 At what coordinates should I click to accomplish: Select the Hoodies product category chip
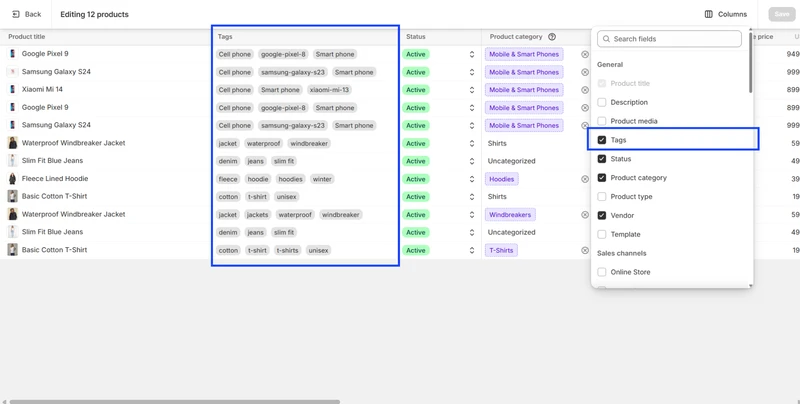click(502, 179)
